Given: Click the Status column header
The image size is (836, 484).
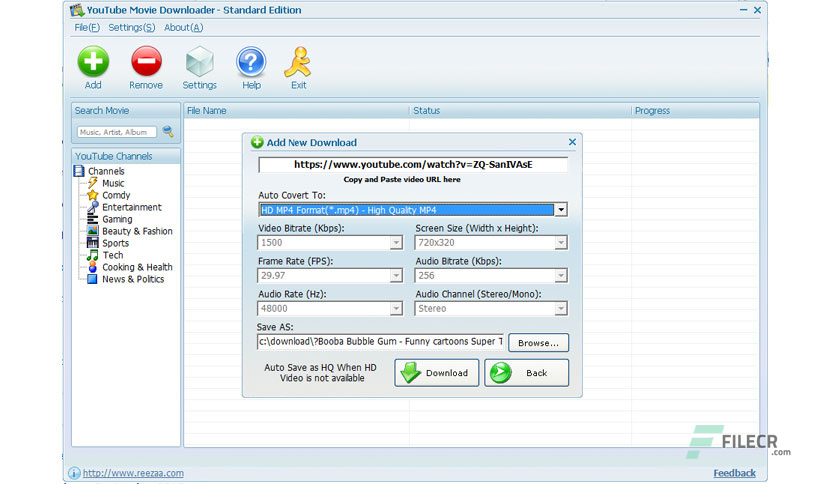Looking at the screenshot, I should tap(520, 110).
